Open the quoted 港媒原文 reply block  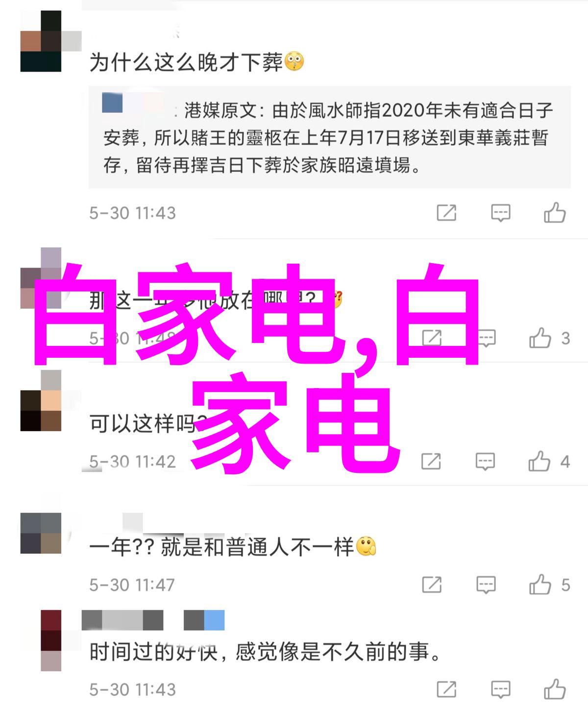[329, 138]
